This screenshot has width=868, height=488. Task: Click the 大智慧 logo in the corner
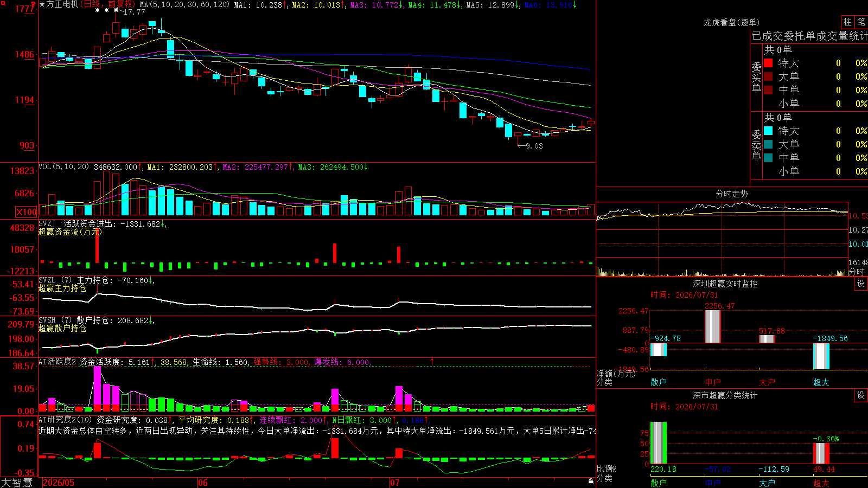click(x=17, y=483)
